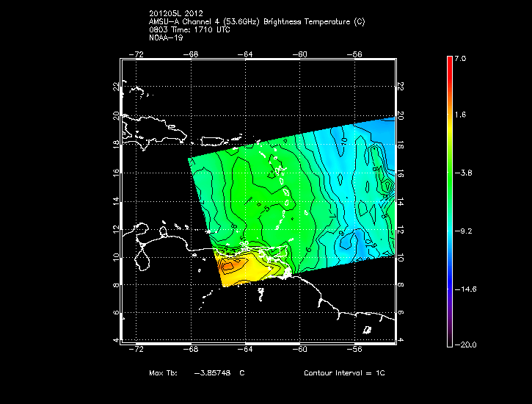This screenshot has width=532, height=404.
Task: Click the -14.6 color bar tick label
Action: pos(462,289)
